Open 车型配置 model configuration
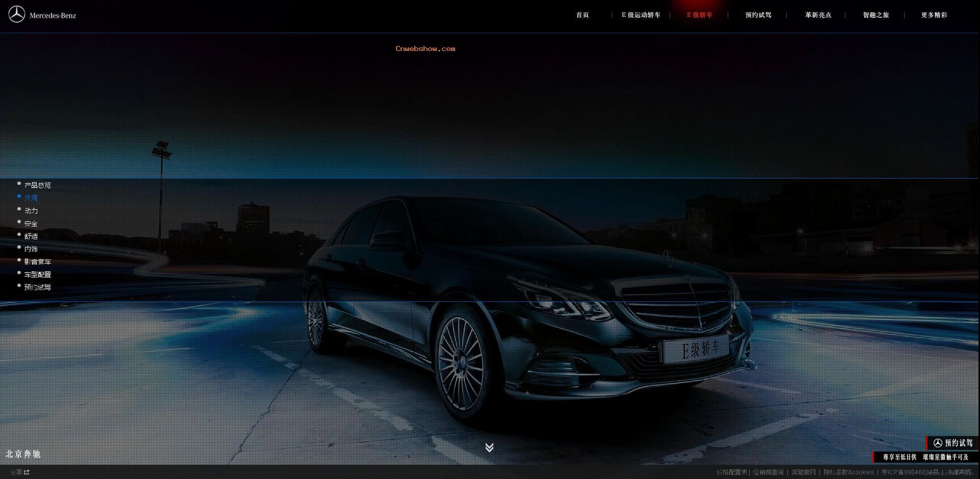This screenshot has width=980, height=479. 37,274
